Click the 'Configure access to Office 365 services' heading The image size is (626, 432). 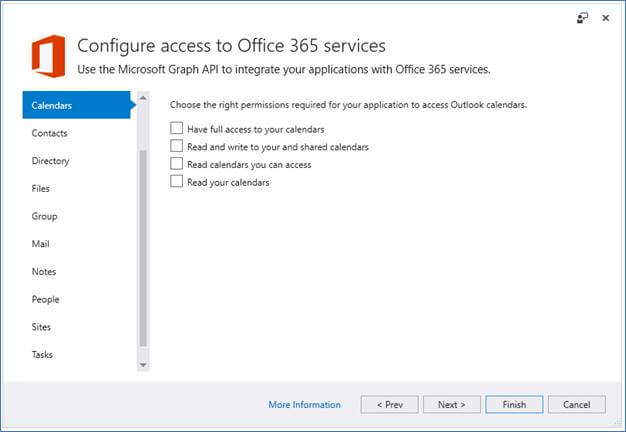tap(232, 46)
